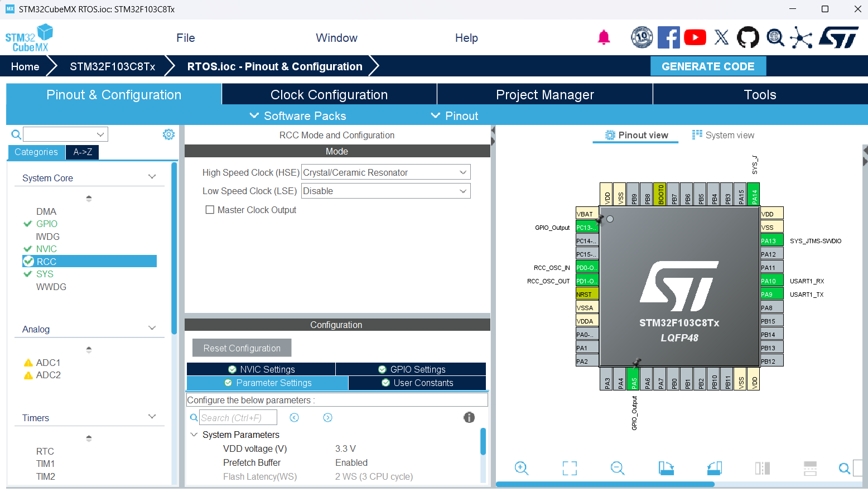
Task: Toggle horizontal split layout icon
Action: pyautogui.click(x=810, y=468)
